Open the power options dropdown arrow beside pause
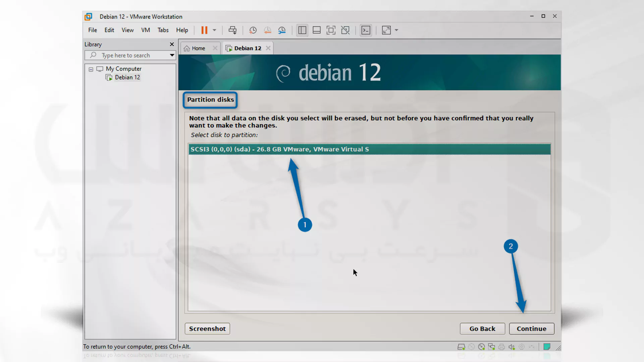The height and width of the screenshot is (362, 644). point(214,30)
